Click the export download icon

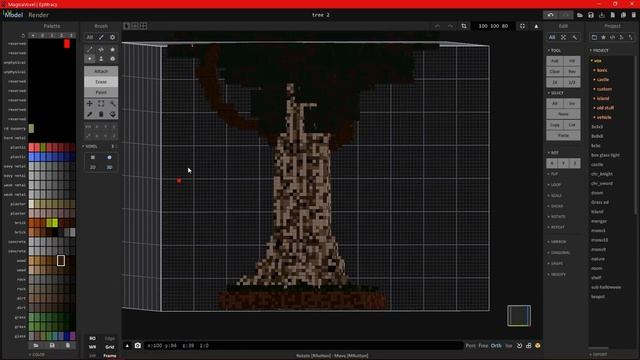click(x=602, y=15)
